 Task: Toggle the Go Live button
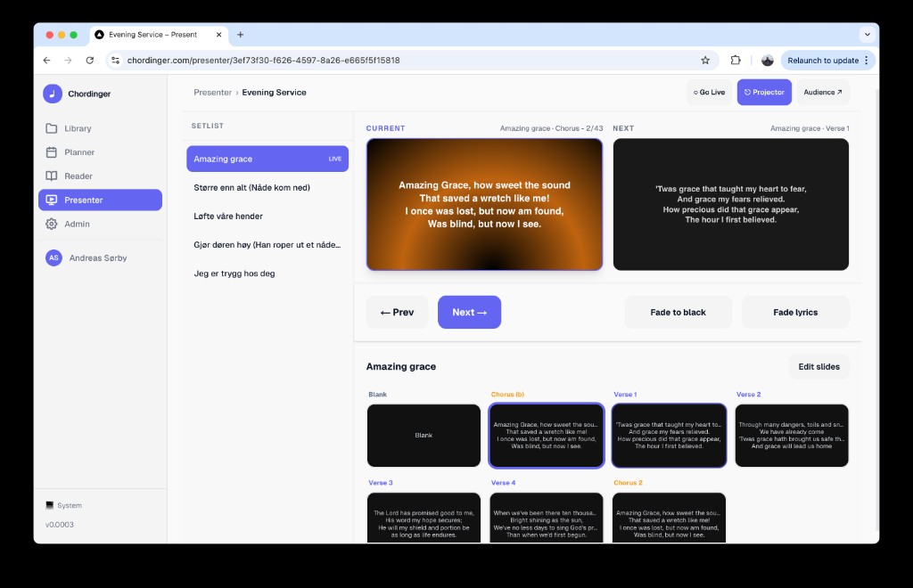pyautogui.click(x=709, y=93)
